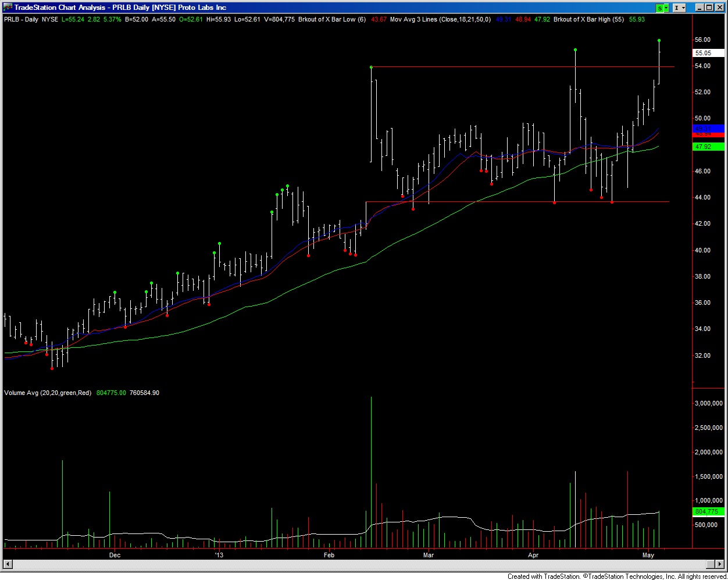Screen dimensions: 728x580
Task: Click the green 47.92 moving average marker
Action: [709, 147]
